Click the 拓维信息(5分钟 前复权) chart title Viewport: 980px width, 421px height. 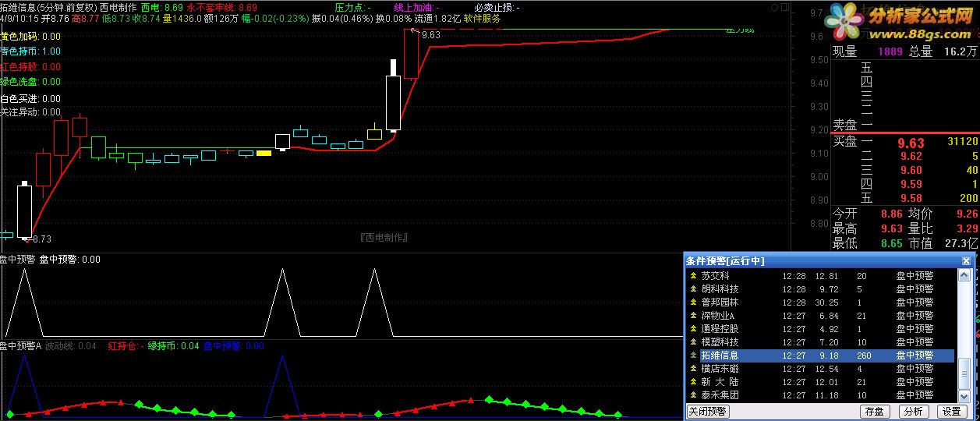coord(48,6)
